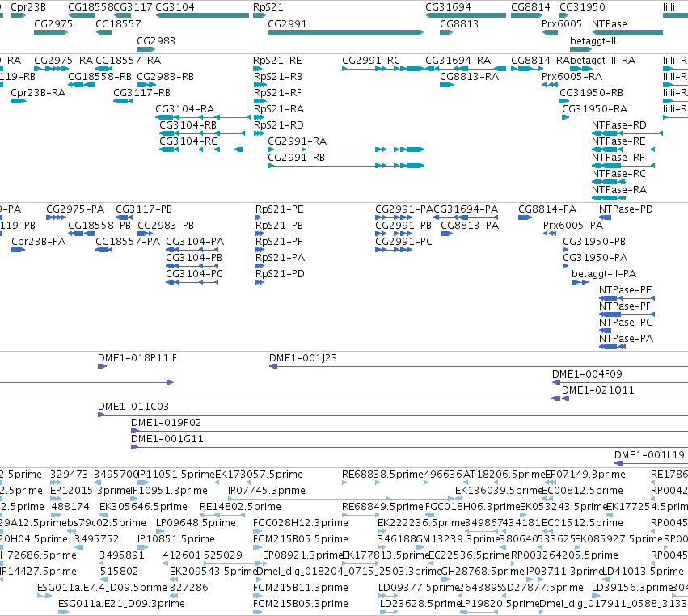Select EST IP07745.3prime
Viewport: 688px width, 616px height.
click(x=340, y=499)
